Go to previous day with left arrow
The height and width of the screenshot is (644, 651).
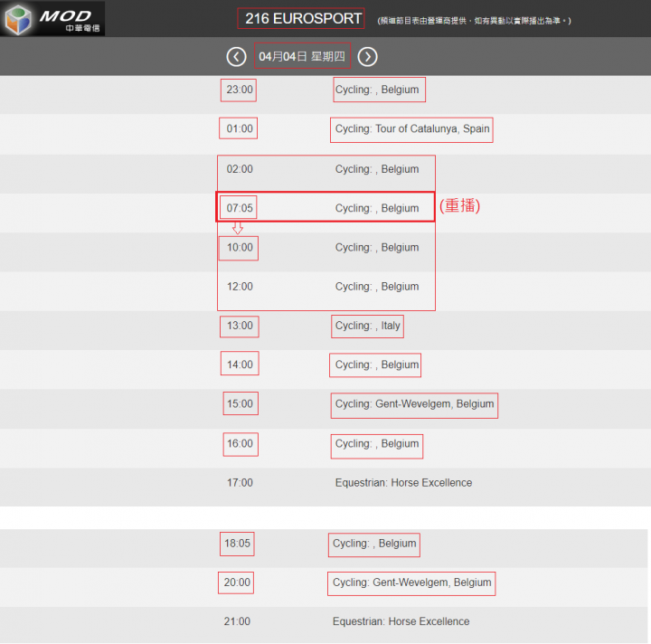236,57
